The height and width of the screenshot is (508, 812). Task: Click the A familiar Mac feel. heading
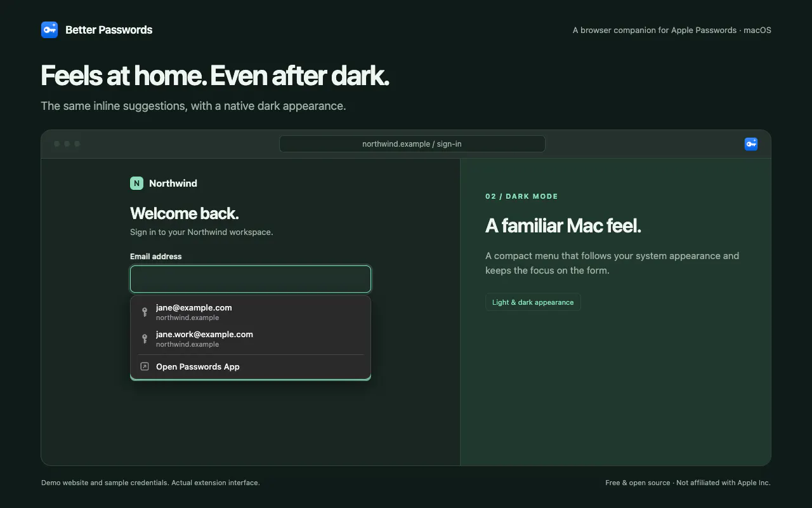click(x=563, y=225)
